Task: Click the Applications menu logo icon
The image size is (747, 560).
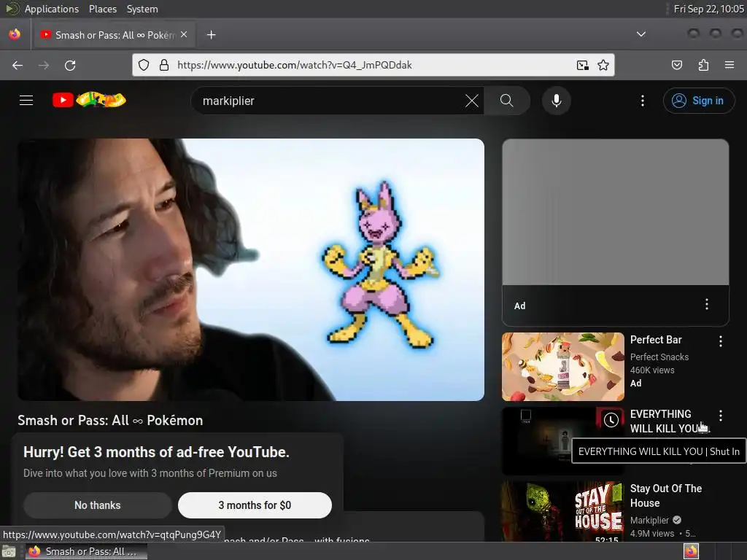Action: click(x=12, y=9)
